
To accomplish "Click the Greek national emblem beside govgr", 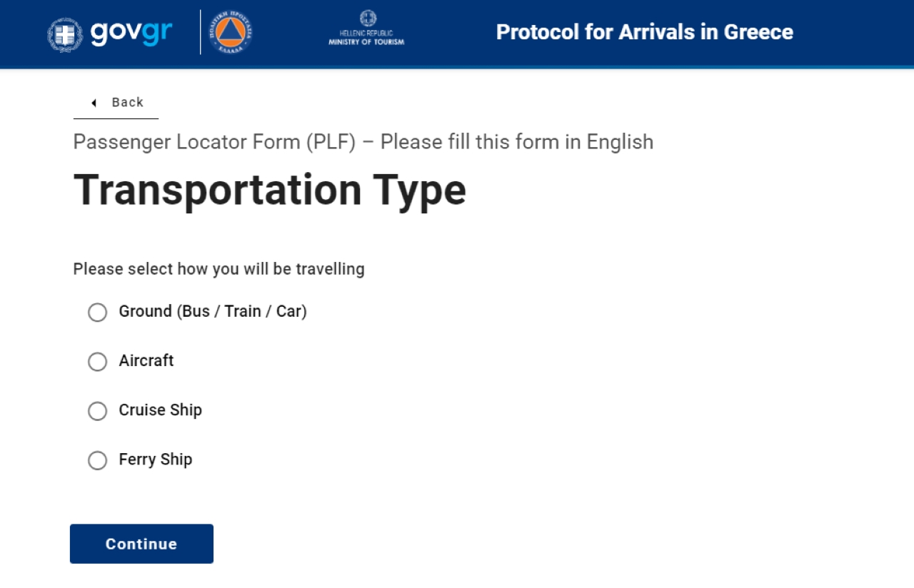I will click(65, 34).
